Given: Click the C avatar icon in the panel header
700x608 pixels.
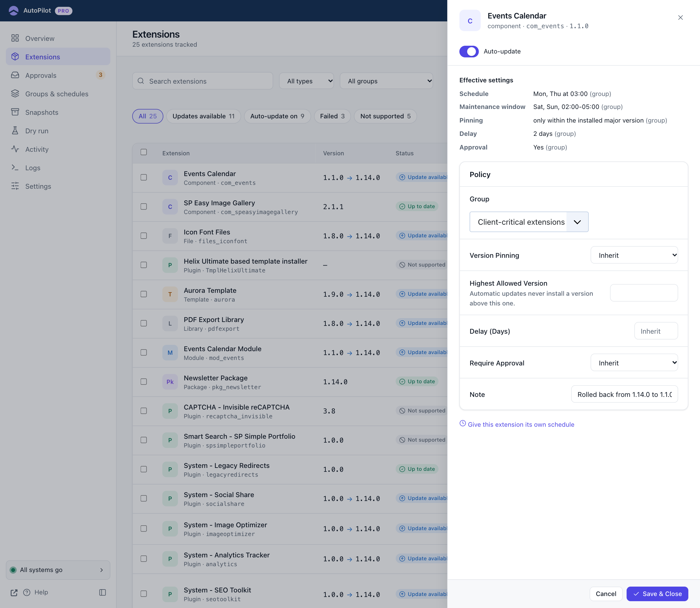Looking at the screenshot, I should click(x=470, y=21).
